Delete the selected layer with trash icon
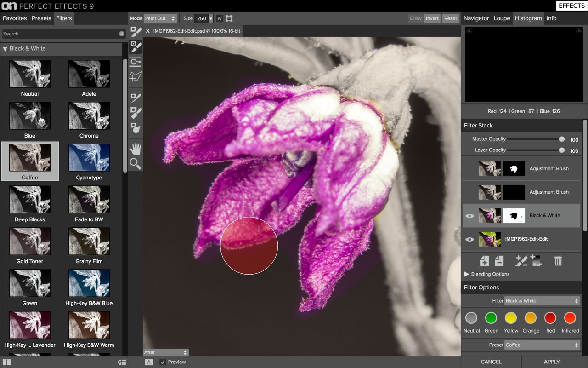Image resolution: width=588 pixels, height=368 pixels. [x=558, y=261]
